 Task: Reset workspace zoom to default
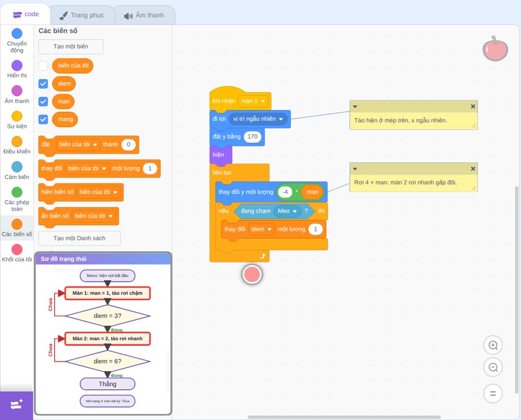(493, 393)
